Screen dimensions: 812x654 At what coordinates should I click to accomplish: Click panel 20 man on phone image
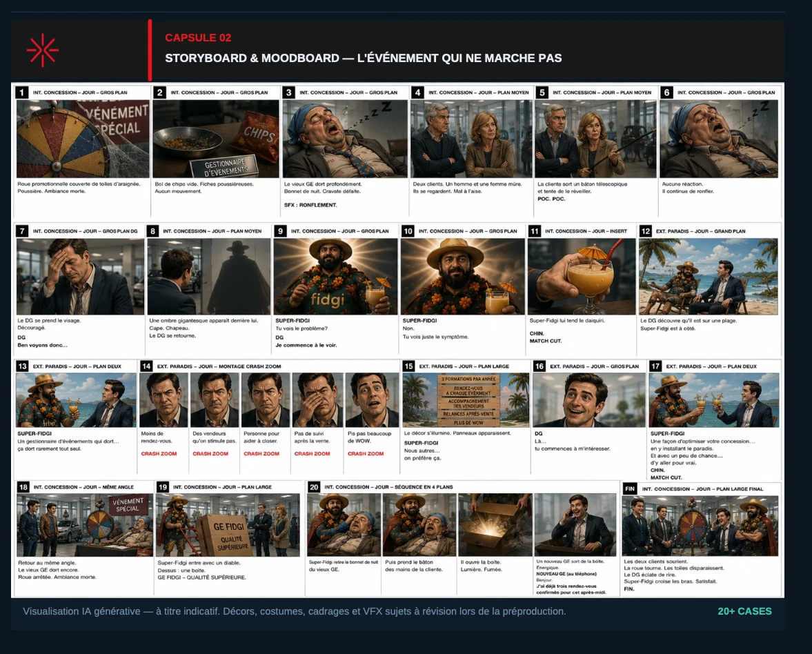point(575,524)
